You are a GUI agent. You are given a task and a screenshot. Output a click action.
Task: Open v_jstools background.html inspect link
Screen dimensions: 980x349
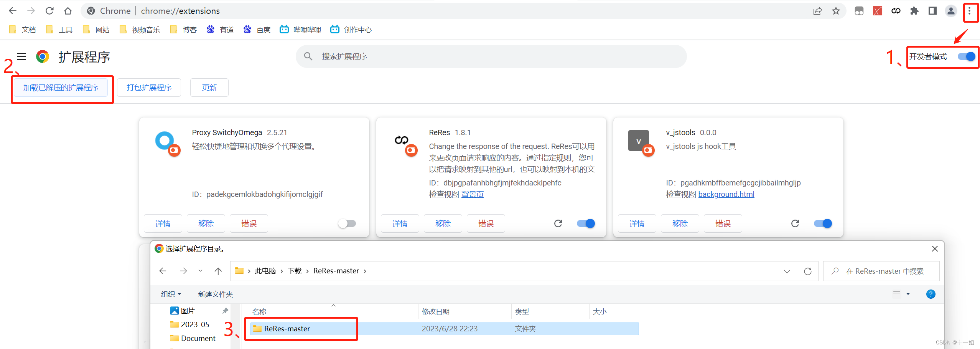click(726, 194)
